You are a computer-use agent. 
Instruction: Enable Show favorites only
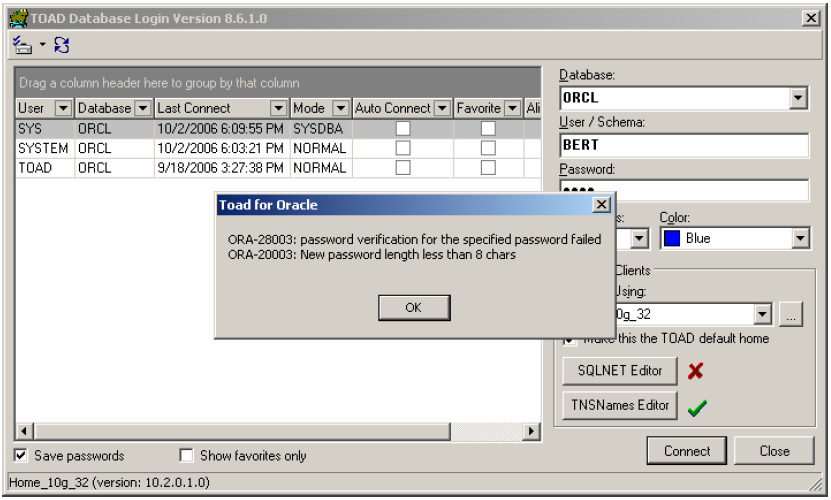click(186, 455)
